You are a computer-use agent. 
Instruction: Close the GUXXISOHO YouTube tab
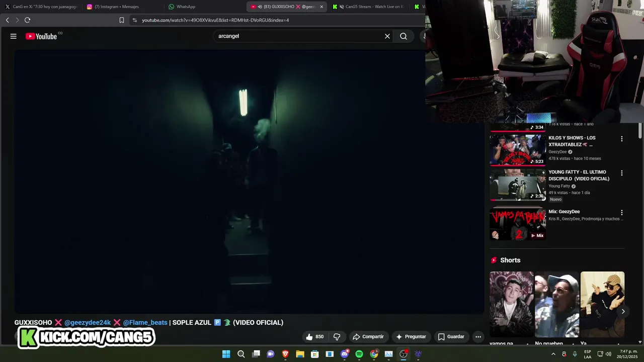[x=321, y=7]
